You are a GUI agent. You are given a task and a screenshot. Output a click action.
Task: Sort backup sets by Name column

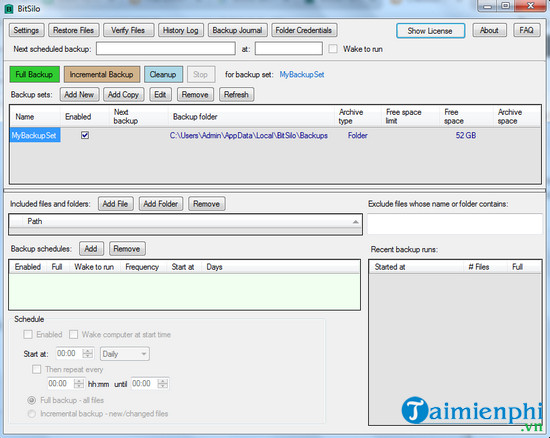tap(35, 117)
